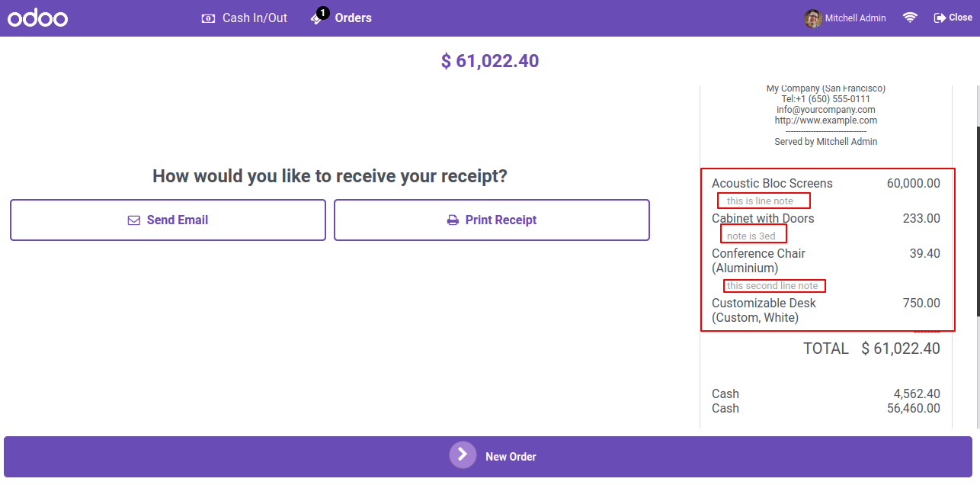Select the Acoustic Bloc Screens receipt line
The image size is (980, 485).
pos(826,184)
